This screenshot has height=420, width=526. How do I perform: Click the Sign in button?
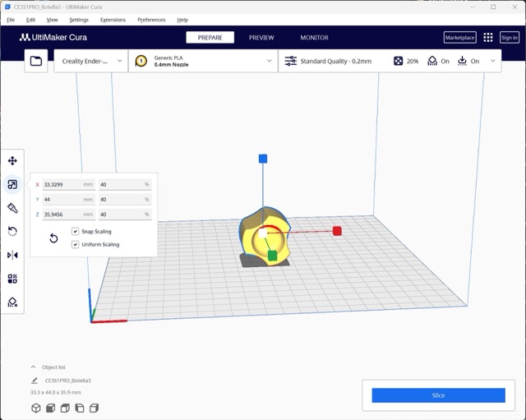coord(510,38)
